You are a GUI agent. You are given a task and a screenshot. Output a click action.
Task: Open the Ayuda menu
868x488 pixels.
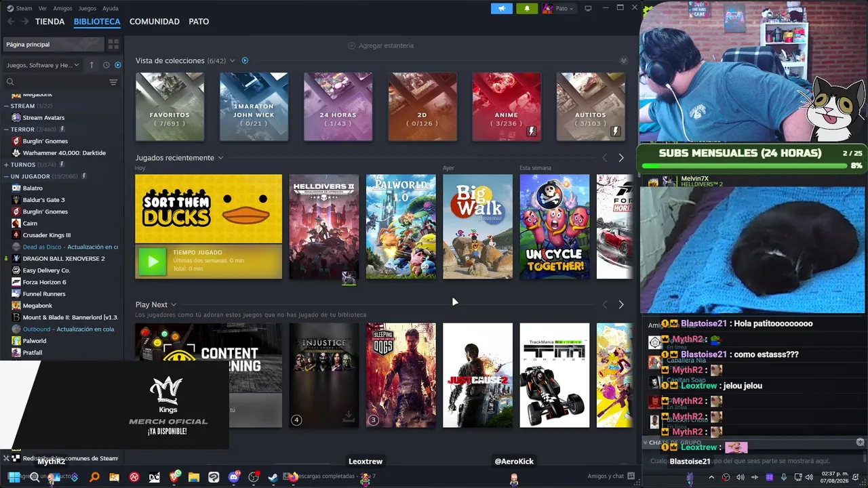click(111, 8)
